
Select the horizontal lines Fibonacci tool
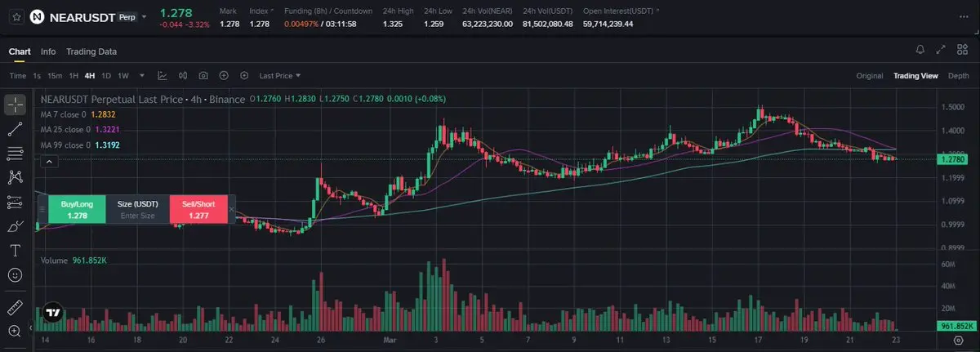click(16, 153)
